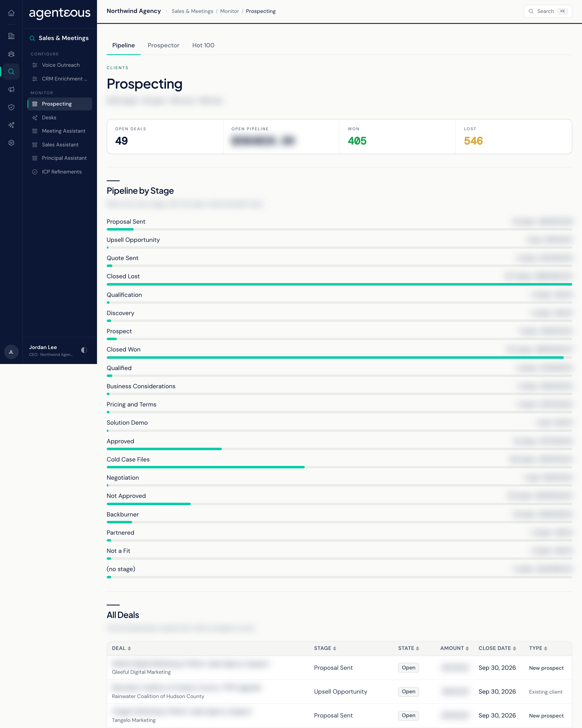
Task: Click the Sales & Meetings breadcrumb
Action: [x=192, y=11]
